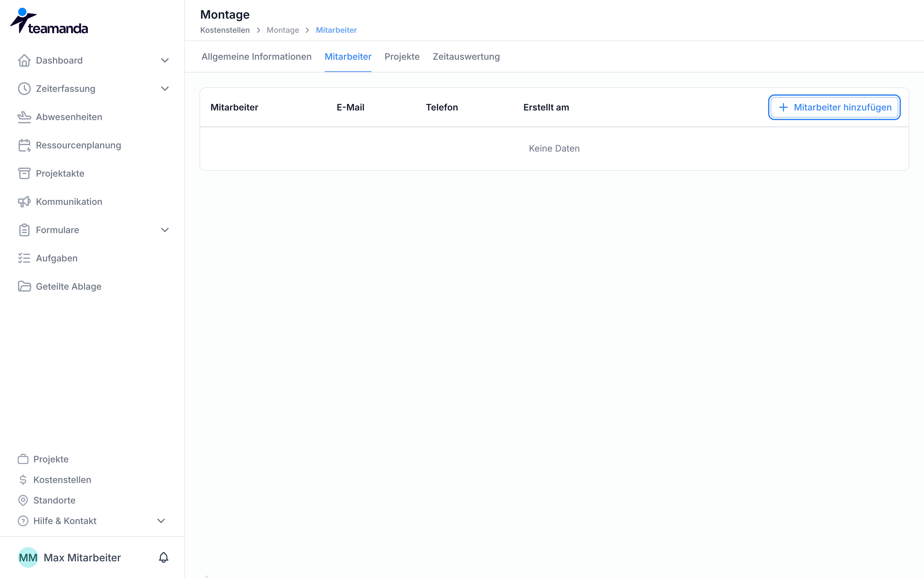Open Ressourcenplanung in sidebar

point(78,145)
